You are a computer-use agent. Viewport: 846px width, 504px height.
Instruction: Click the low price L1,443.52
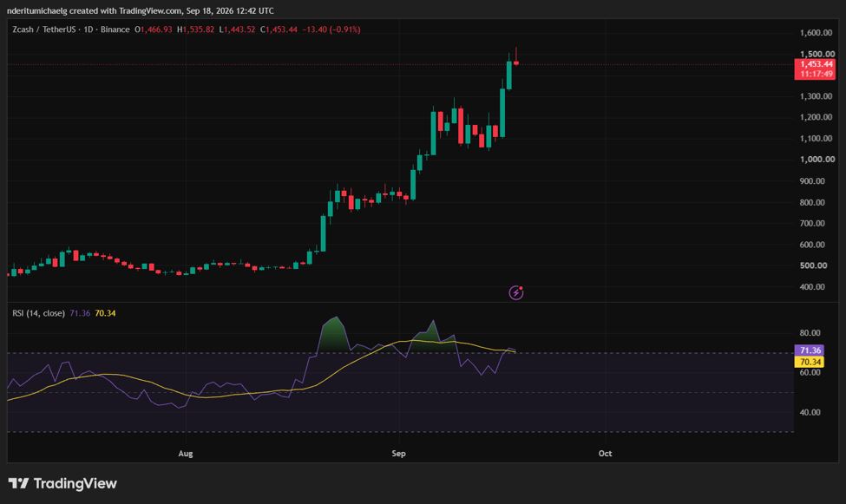(237, 29)
